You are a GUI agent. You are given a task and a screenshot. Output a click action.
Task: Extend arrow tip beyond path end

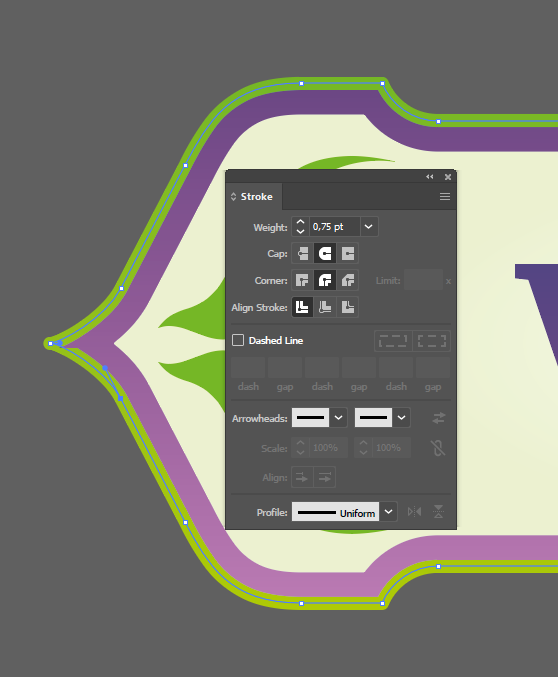point(302,478)
